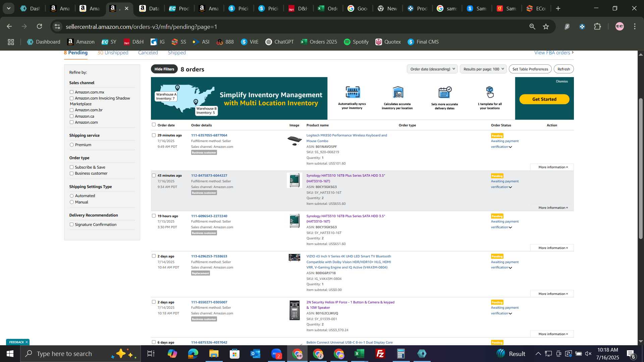
Task: Check the Amazon.com.br sales channel filter
Action: (71, 110)
